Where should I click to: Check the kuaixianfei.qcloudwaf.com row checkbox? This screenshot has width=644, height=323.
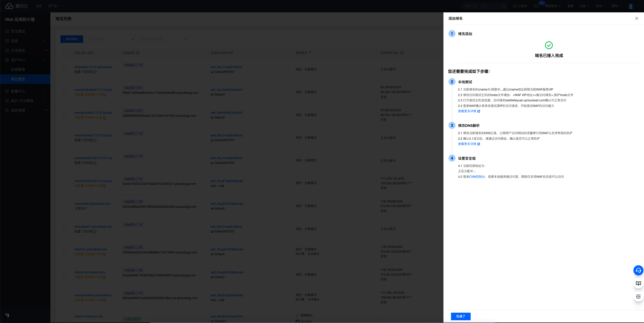point(65,206)
